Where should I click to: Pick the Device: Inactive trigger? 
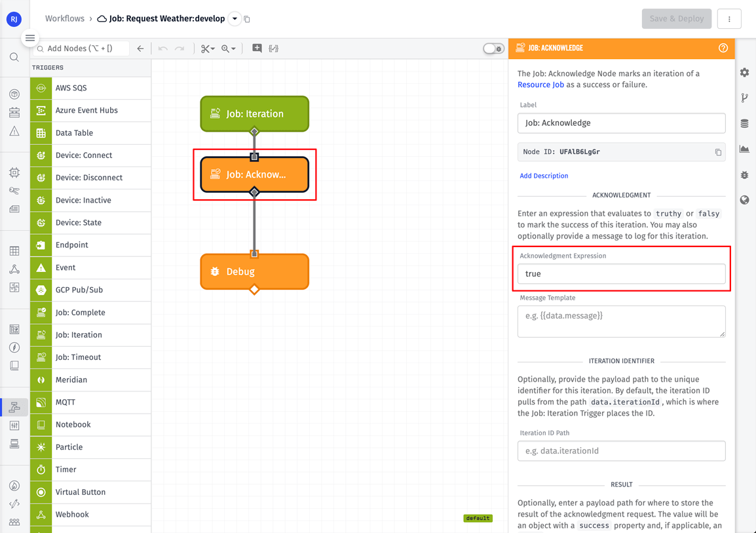click(x=90, y=200)
